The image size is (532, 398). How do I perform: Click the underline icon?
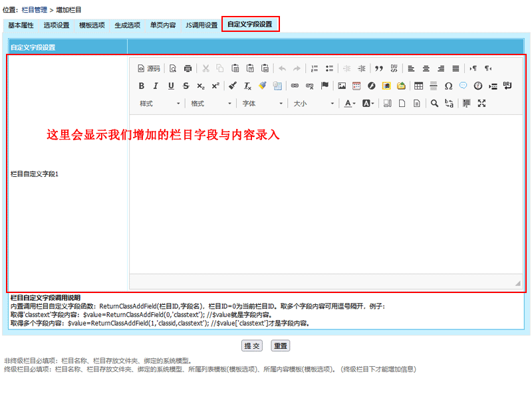[171, 86]
